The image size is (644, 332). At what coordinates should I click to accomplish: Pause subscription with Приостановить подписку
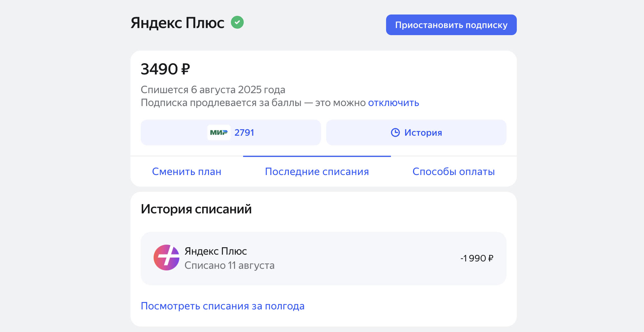[x=451, y=25]
